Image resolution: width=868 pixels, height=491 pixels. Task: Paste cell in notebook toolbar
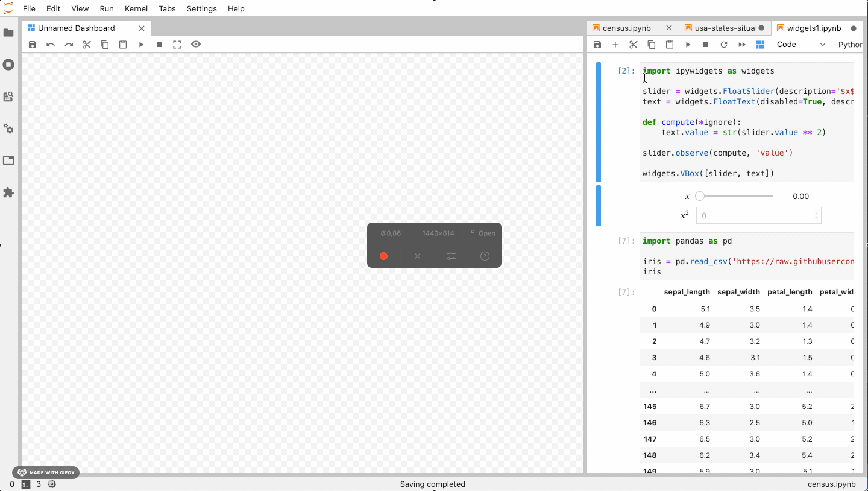pos(670,45)
